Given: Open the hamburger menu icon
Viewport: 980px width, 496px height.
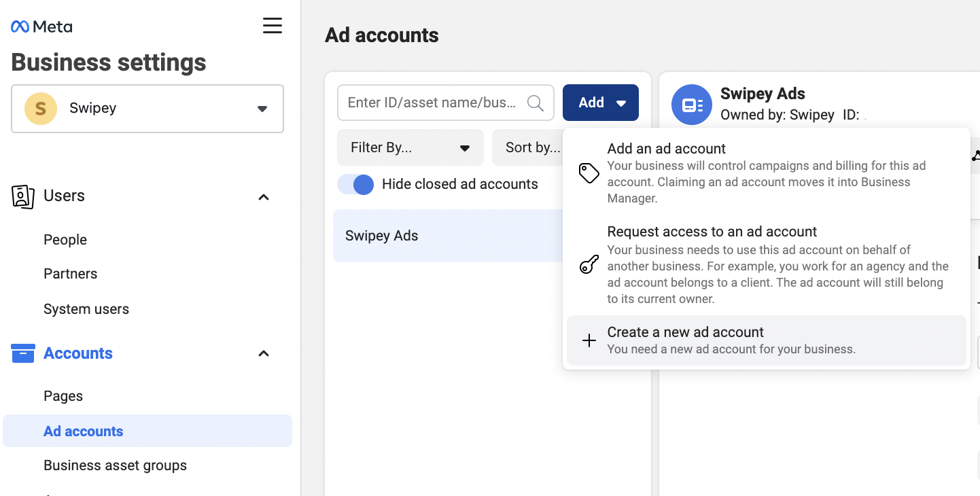Looking at the screenshot, I should pyautogui.click(x=273, y=26).
